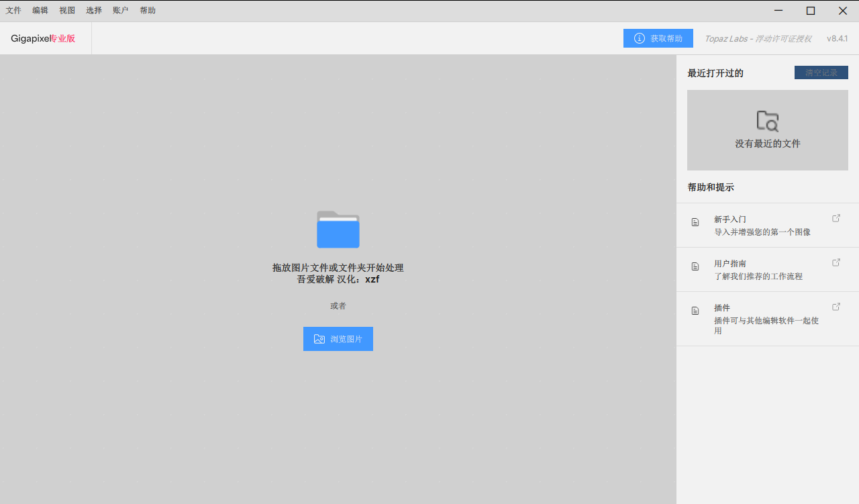Click the 导入并增强您的第一个图像 description
Viewport: 859px width, 504px height.
click(762, 232)
